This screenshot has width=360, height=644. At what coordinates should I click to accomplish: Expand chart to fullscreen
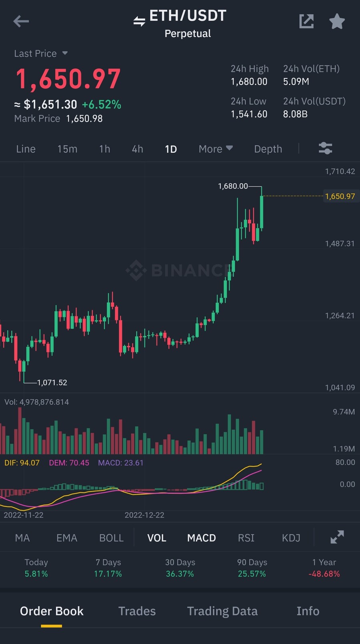pyautogui.click(x=337, y=537)
